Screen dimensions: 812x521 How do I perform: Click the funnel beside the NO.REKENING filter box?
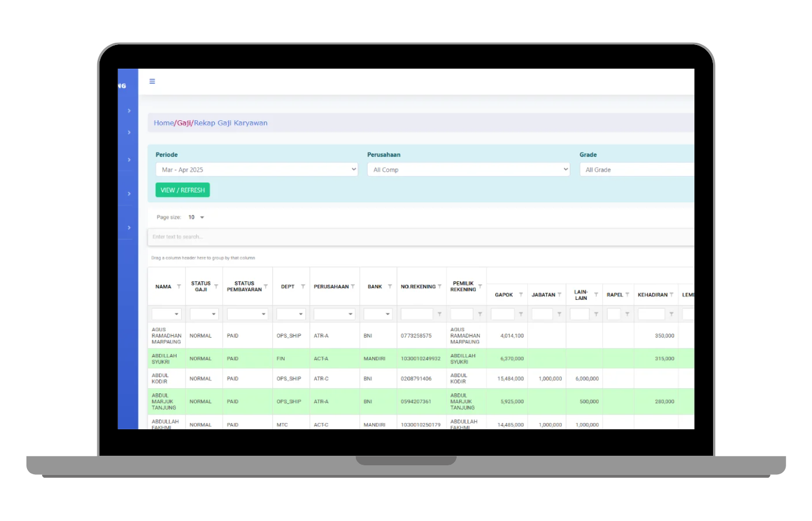point(439,314)
